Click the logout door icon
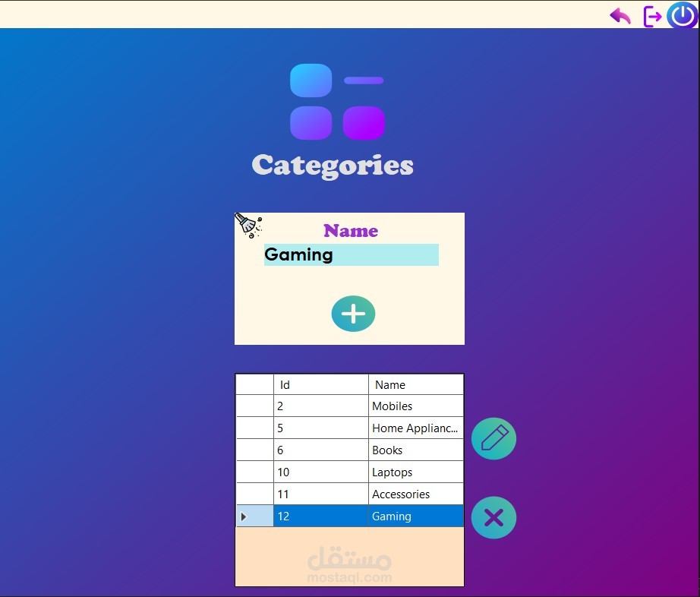The height and width of the screenshot is (597, 700). (x=652, y=17)
